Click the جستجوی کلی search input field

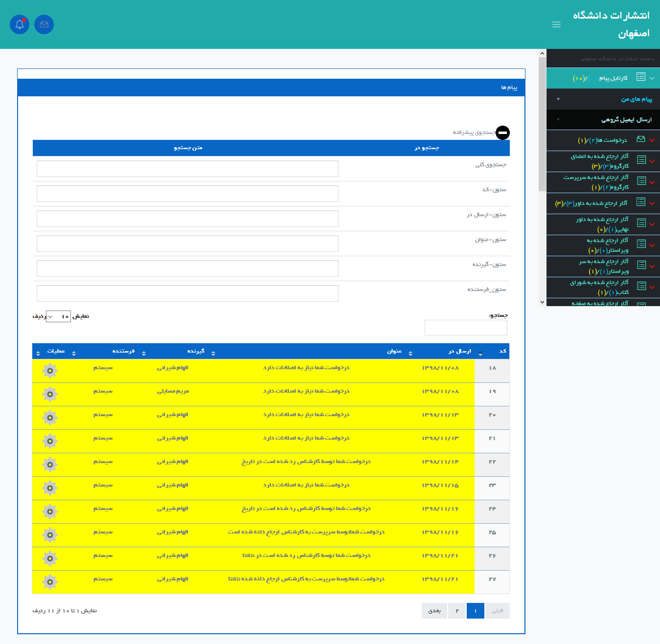click(x=187, y=169)
